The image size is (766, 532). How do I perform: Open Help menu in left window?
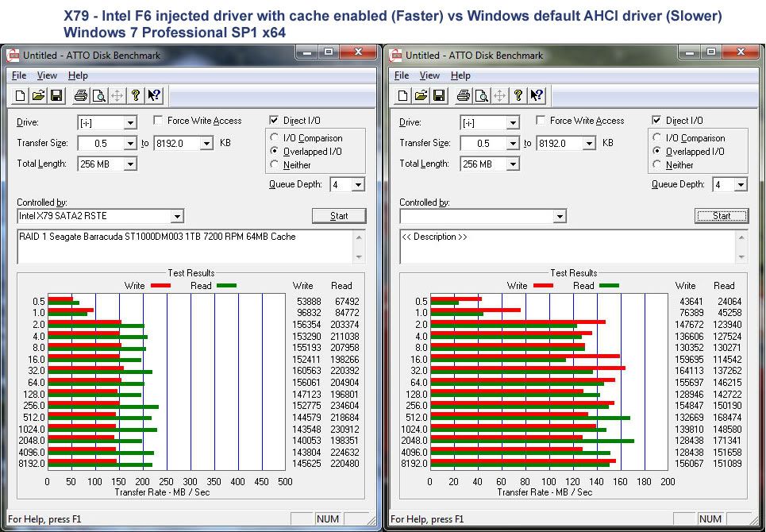point(78,75)
